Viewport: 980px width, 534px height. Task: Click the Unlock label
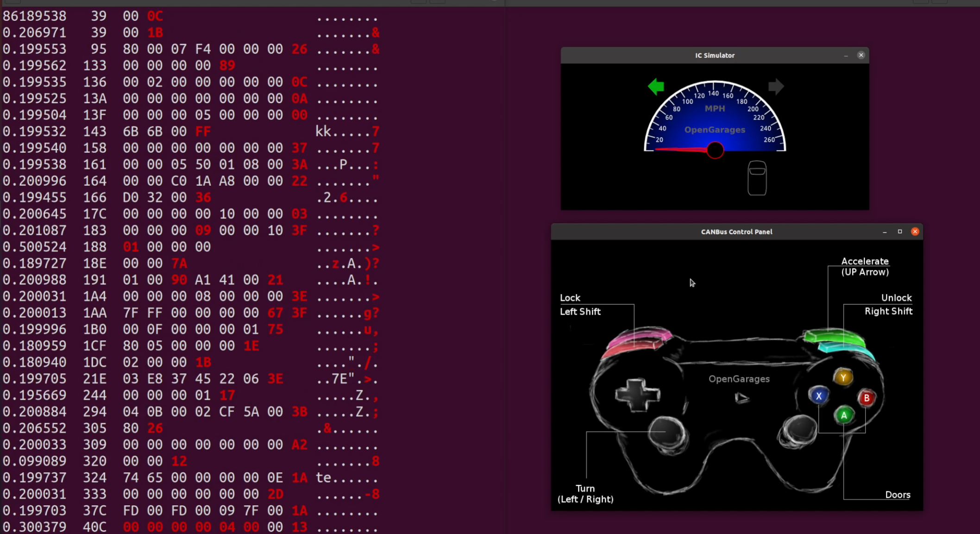pyautogui.click(x=896, y=298)
